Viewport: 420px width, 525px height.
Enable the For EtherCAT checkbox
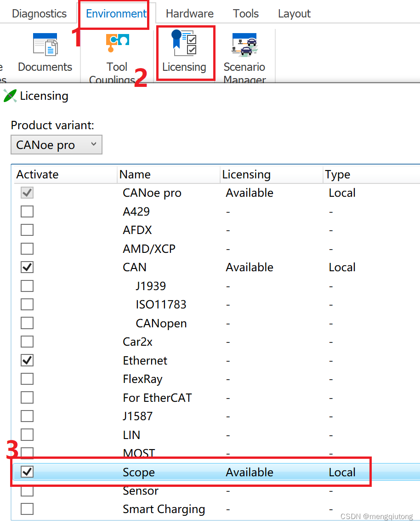[27, 398]
